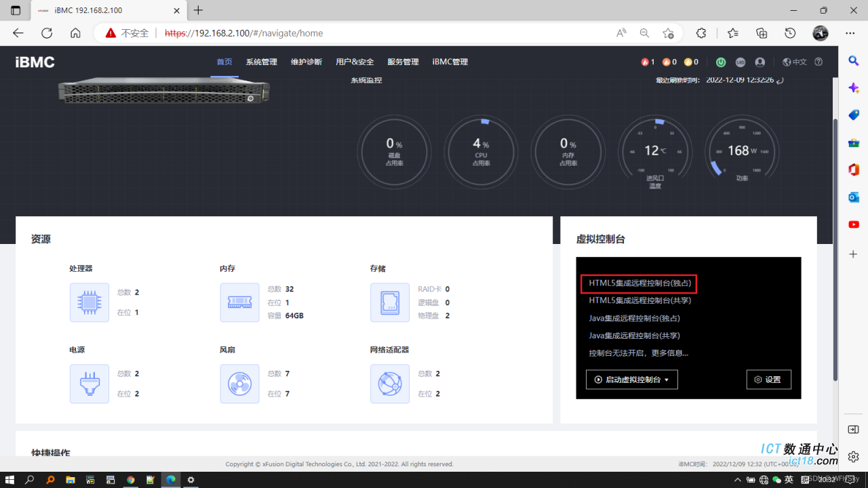The width and height of the screenshot is (868, 488).
Task: Click the storage (存储) resource icon
Action: point(390,302)
